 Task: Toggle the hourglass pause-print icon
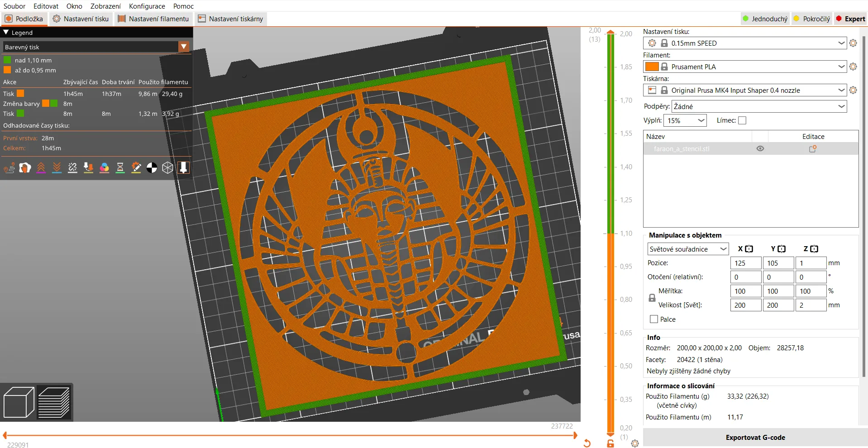(x=120, y=168)
